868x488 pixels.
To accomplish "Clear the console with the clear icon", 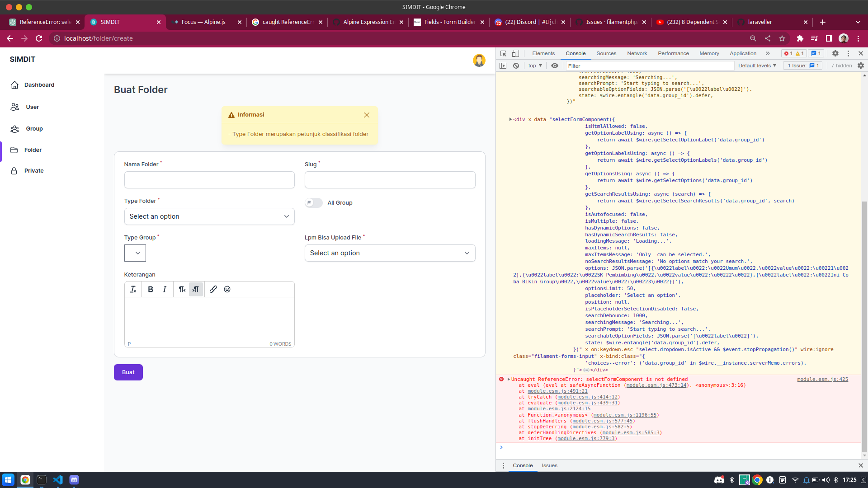I will (516, 66).
